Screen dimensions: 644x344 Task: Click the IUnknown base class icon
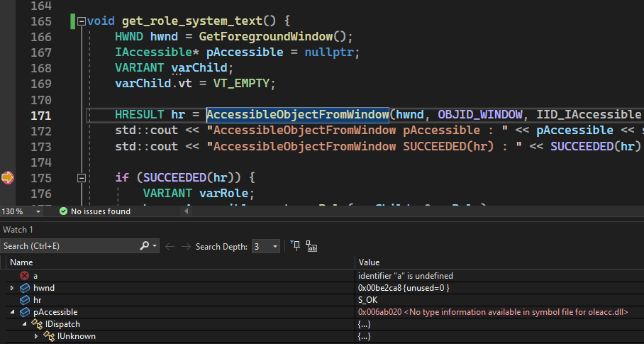pos(49,336)
